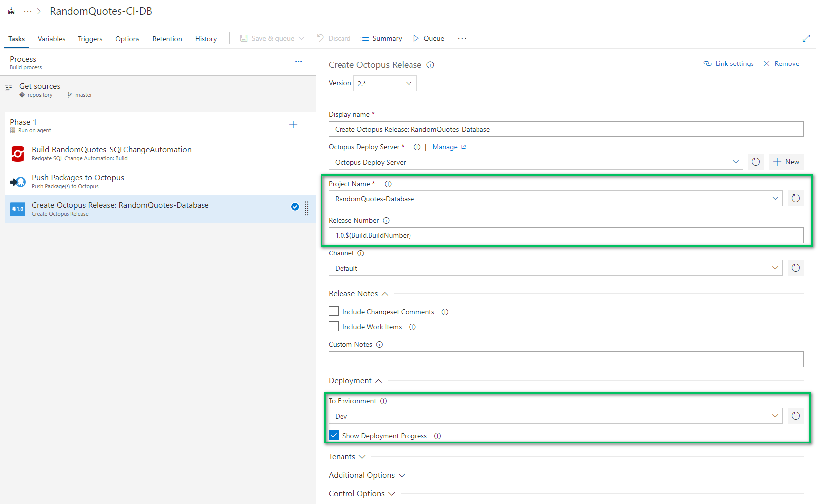Refresh the Channel list
This screenshot has height=504, width=820.
pyautogui.click(x=796, y=268)
